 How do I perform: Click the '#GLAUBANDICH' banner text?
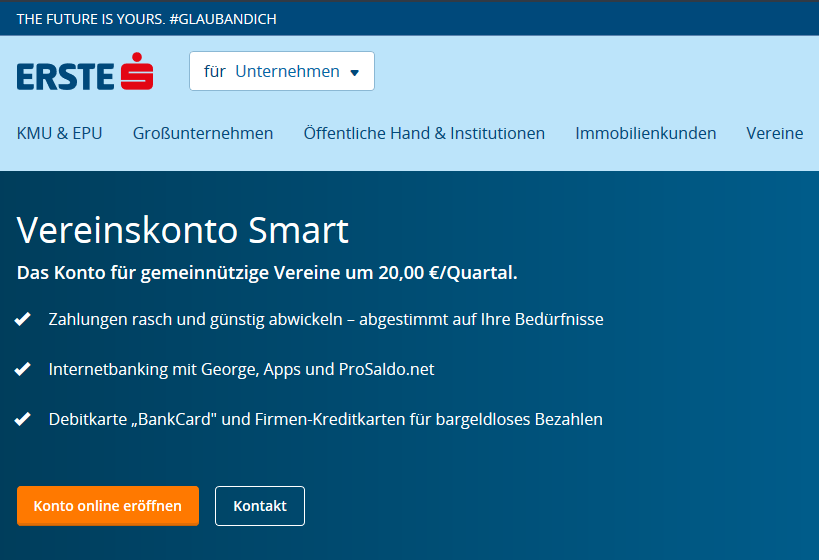(223, 19)
